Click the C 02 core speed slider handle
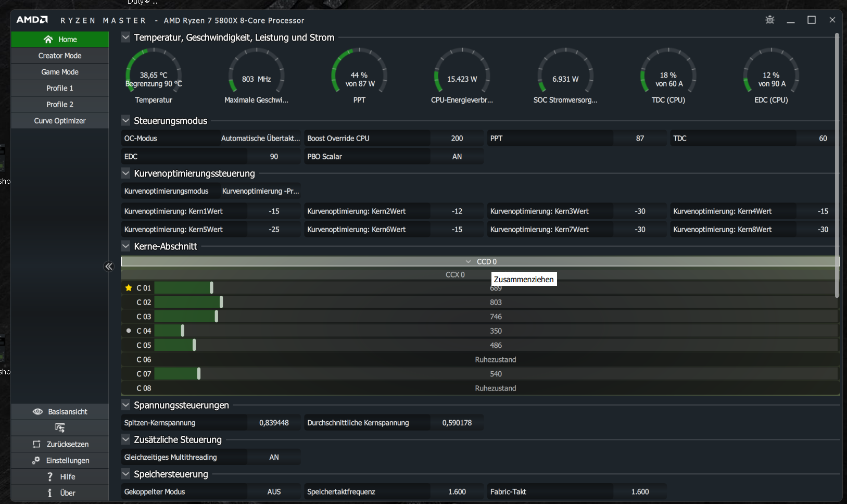This screenshot has width=847, height=504. coord(221,302)
